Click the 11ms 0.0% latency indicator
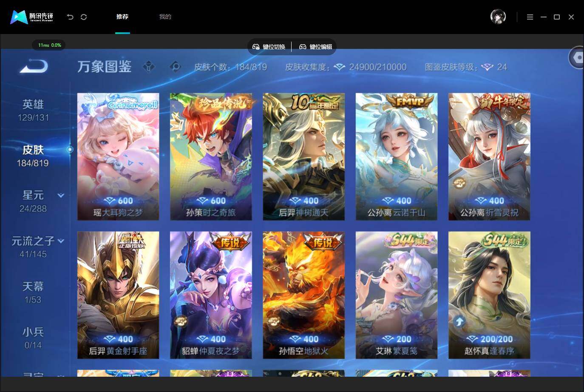Screen dimensions: 584x392 pos(49,45)
